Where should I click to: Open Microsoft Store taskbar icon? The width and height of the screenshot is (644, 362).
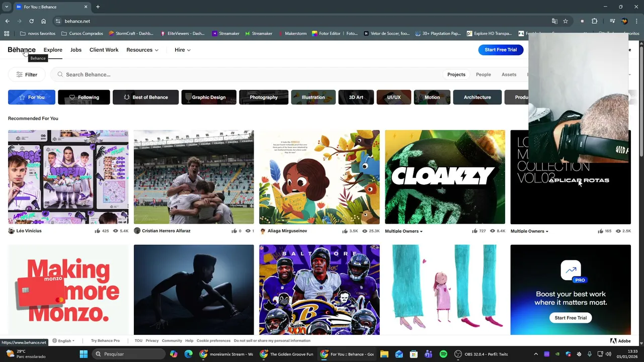(x=414, y=354)
